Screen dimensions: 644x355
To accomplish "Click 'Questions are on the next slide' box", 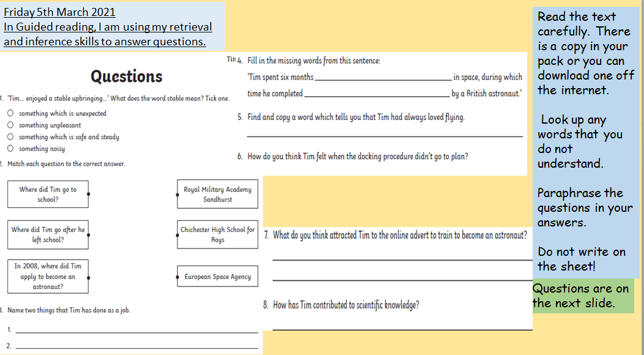I will coord(583,296).
